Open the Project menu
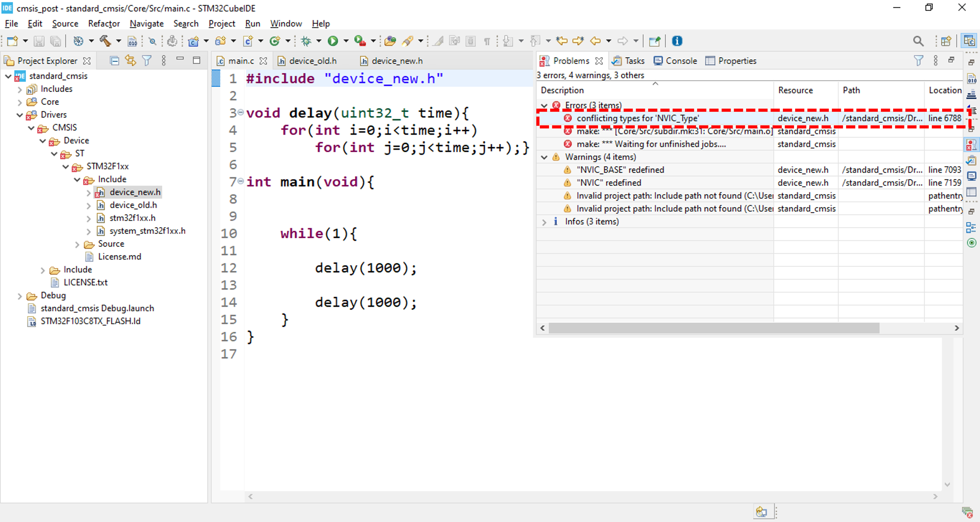Viewport: 980px width, 522px height. [222, 24]
